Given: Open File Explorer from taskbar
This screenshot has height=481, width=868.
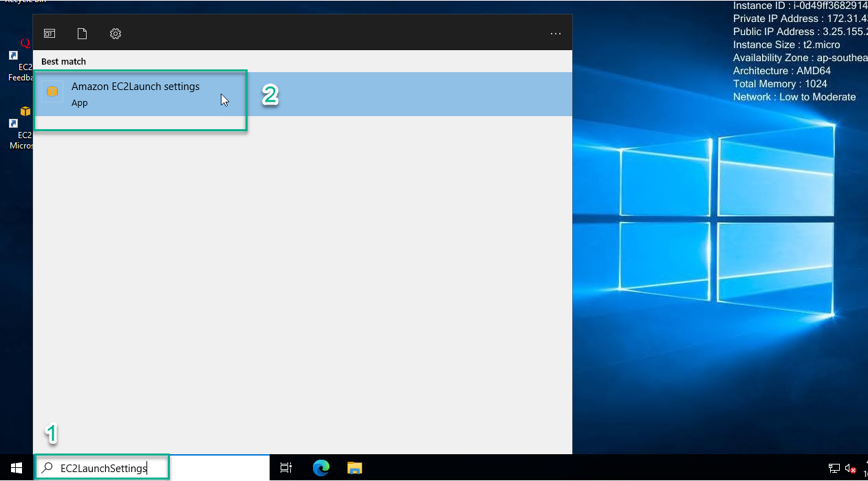Looking at the screenshot, I should pos(354,468).
